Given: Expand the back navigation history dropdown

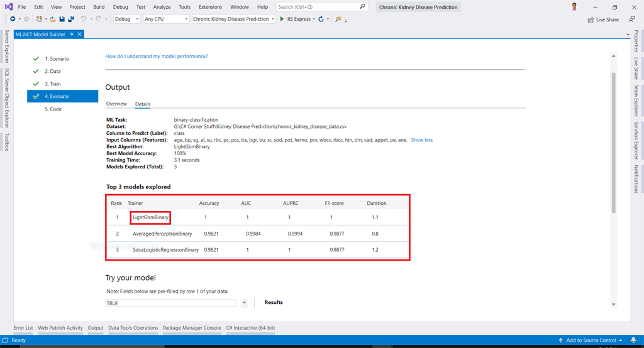Looking at the screenshot, I should [19, 19].
